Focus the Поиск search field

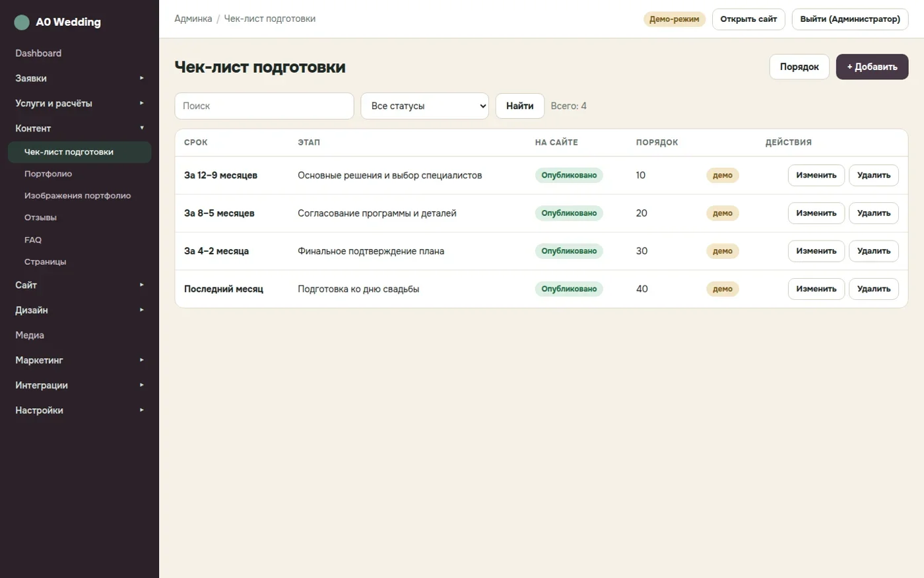264,106
